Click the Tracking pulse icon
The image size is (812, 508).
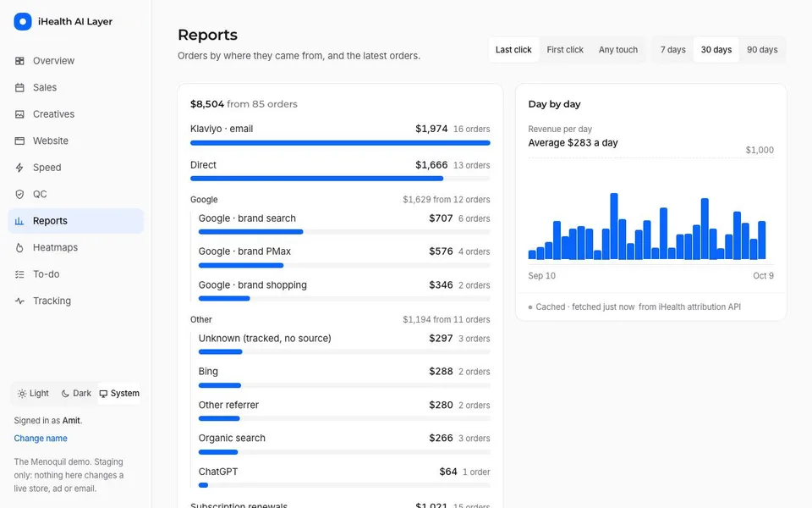[19, 301]
